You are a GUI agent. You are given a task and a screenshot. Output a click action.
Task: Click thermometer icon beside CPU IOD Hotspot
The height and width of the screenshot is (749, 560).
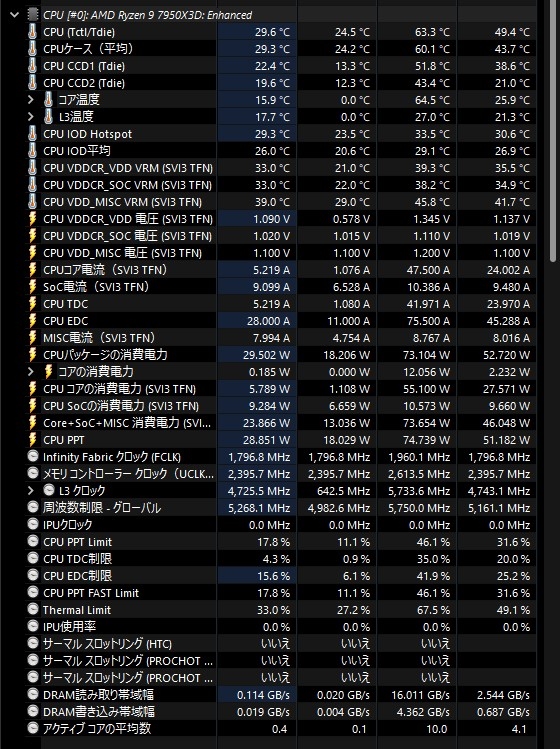point(32,134)
